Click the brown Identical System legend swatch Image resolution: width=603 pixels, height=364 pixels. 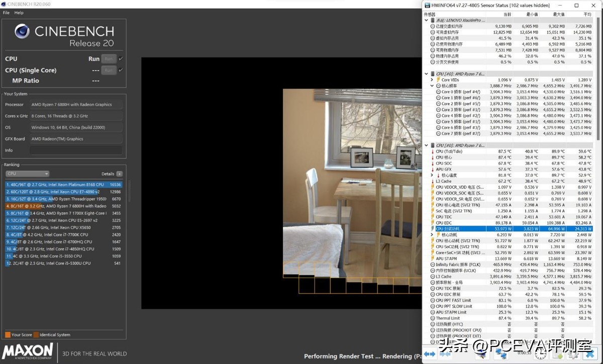pos(36,334)
